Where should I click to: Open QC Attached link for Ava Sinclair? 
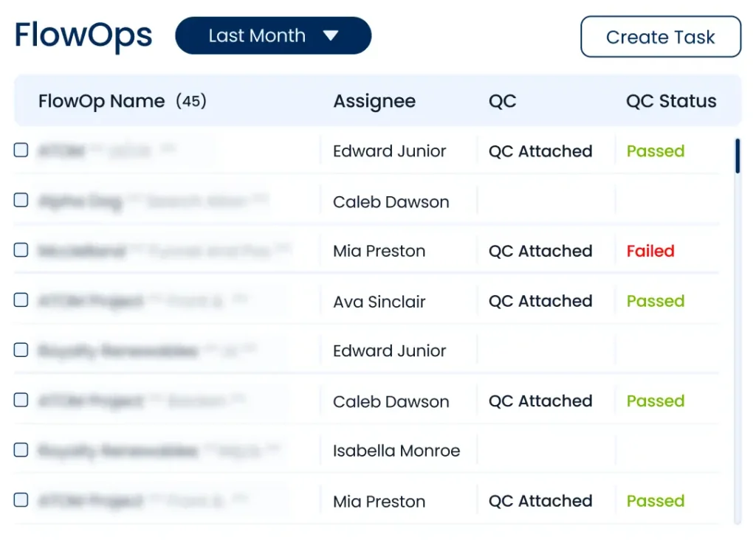[x=540, y=301]
